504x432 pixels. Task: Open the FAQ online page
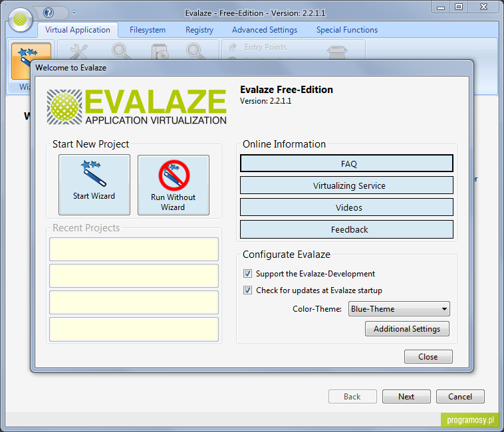(346, 163)
